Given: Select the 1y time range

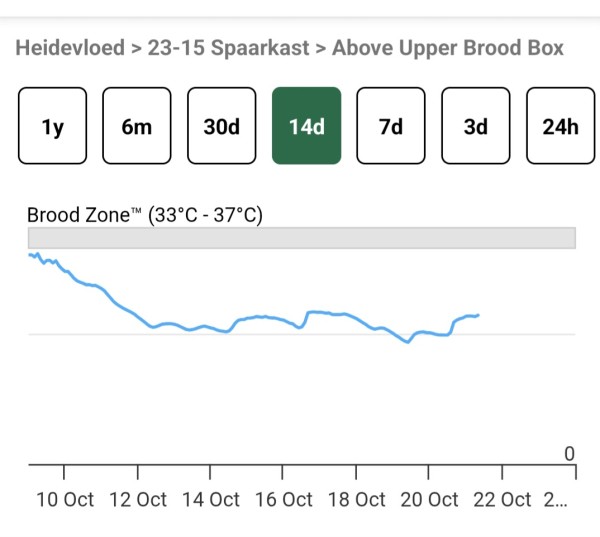Looking at the screenshot, I should click(52, 126).
